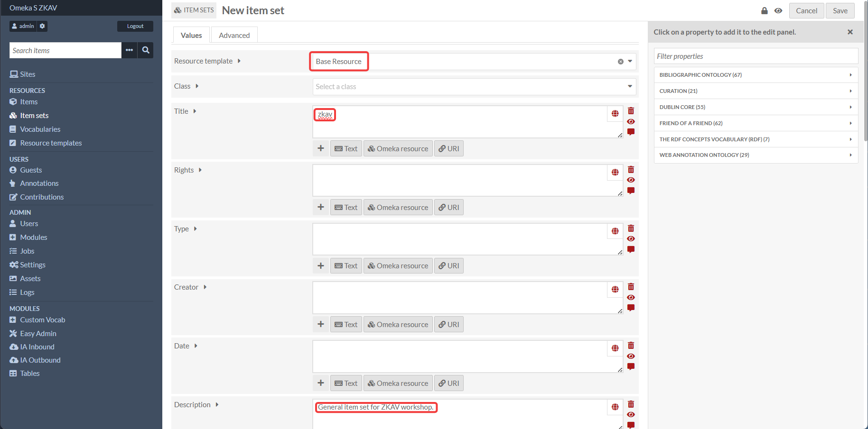Screen dimensions: 868x429
Task: Toggle visibility eye for Date value
Action: [x=631, y=356]
